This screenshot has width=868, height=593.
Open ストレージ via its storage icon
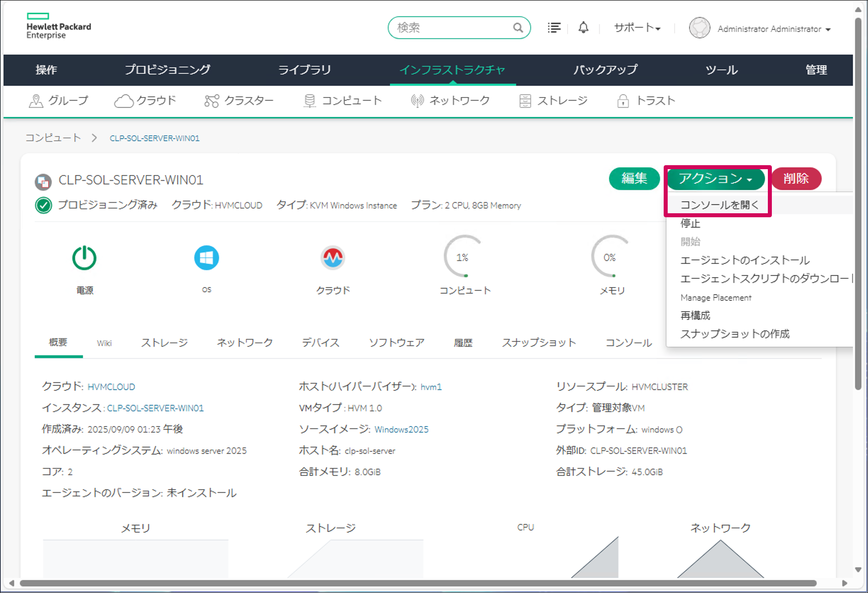(x=525, y=101)
